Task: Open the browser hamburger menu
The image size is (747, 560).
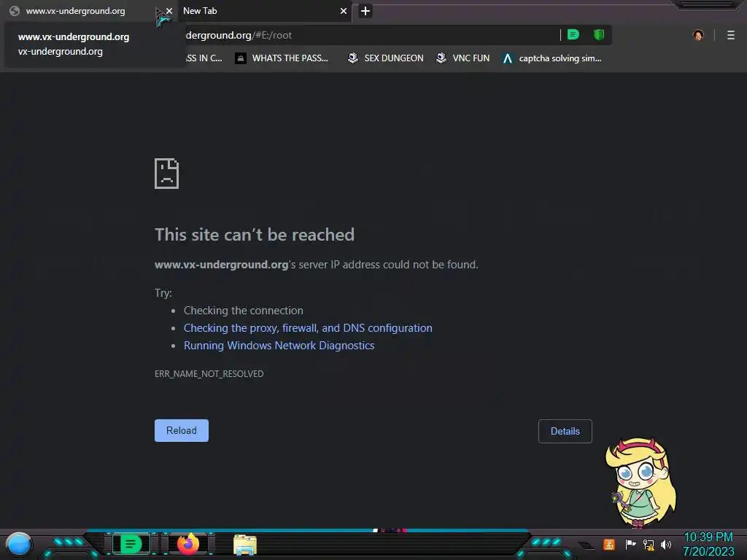Action: coord(731,35)
